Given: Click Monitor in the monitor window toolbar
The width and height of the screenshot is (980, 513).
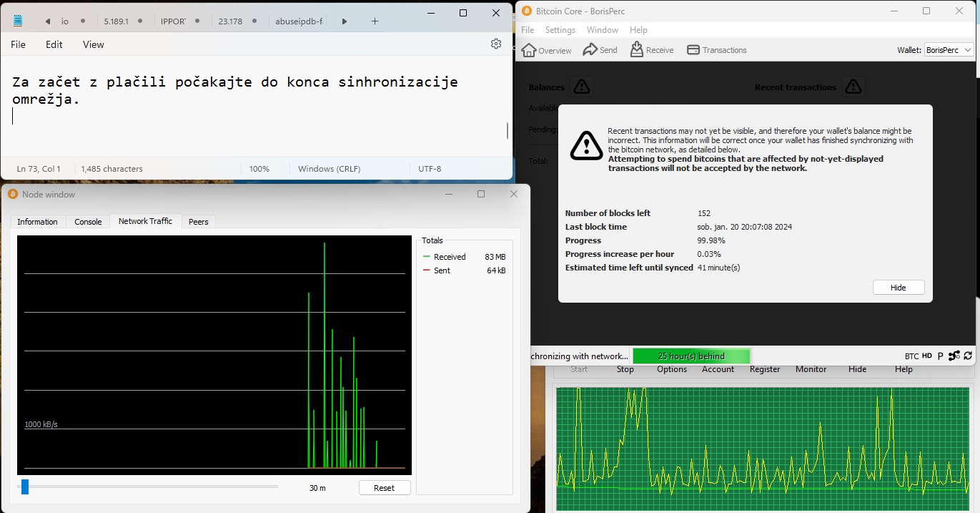Looking at the screenshot, I should 811,369.
